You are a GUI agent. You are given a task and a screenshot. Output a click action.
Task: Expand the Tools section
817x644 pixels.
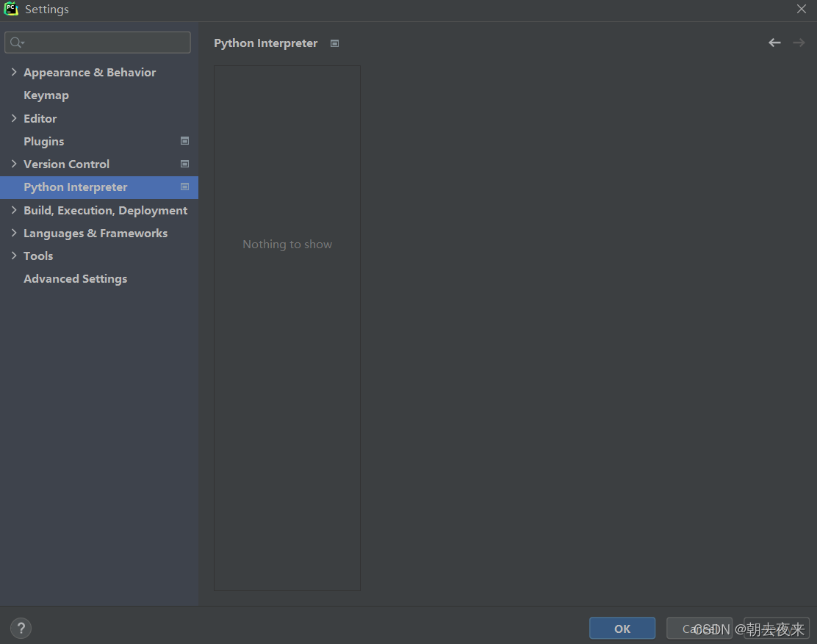coord(13,256)
